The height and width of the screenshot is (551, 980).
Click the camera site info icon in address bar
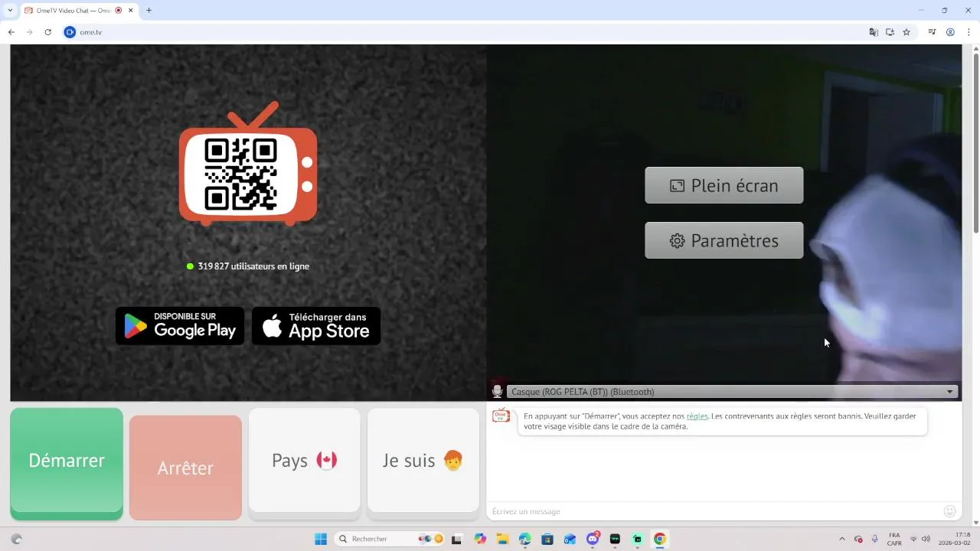pos(70,32)
